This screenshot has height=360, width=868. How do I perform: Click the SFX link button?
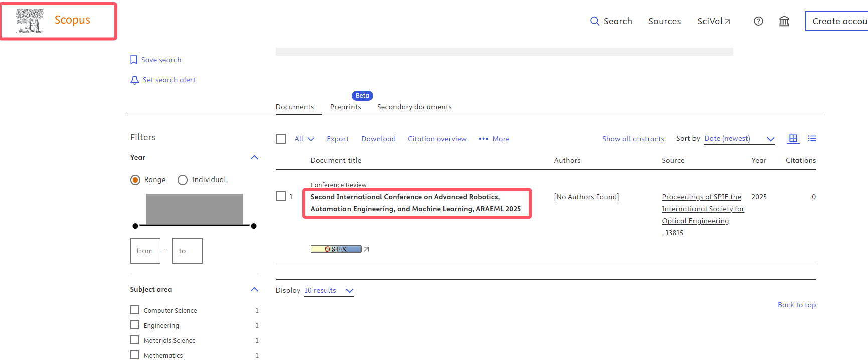click(336, 249)
